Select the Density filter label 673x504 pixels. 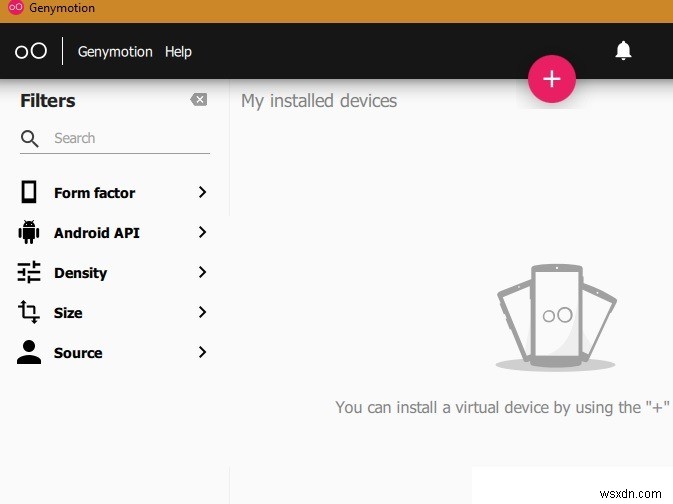81,273
